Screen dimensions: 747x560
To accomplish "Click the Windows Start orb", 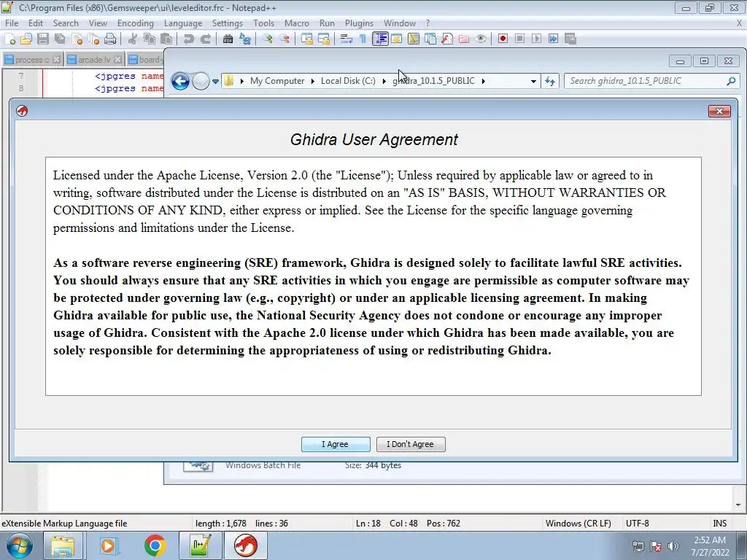I will pos(19,545).
